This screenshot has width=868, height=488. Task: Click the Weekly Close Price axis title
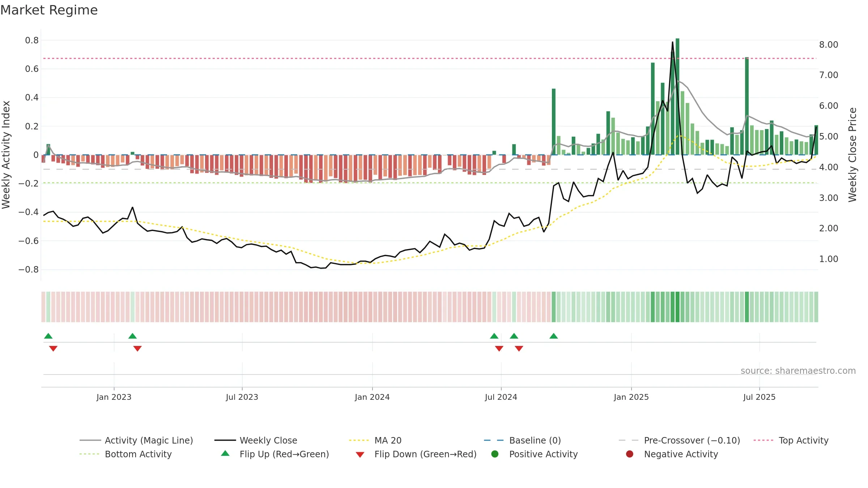[852, 155]
